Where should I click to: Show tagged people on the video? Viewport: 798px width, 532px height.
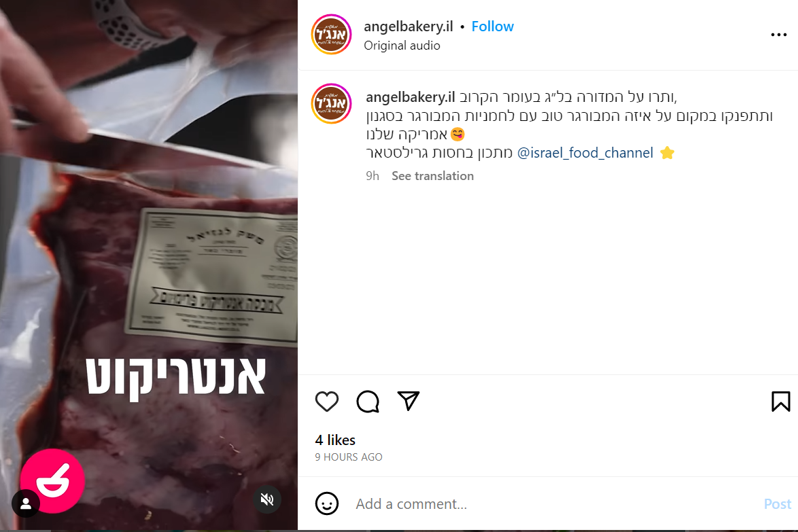(x=25, y=503)
